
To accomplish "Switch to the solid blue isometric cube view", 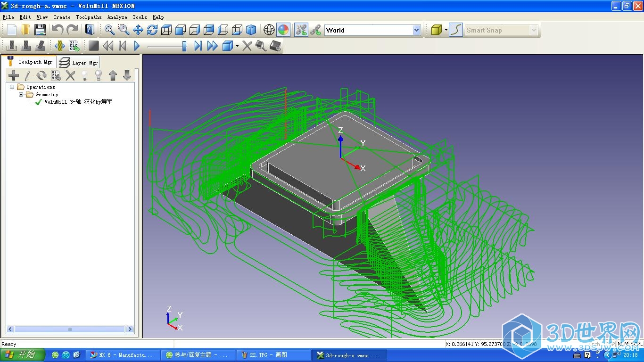I will coord(251,30).
